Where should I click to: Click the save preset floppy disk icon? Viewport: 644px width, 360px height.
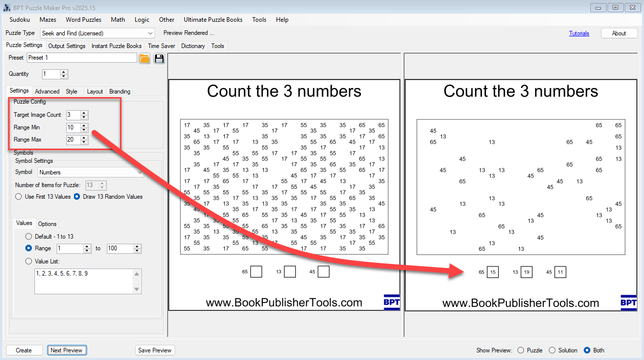click(159, 58)
